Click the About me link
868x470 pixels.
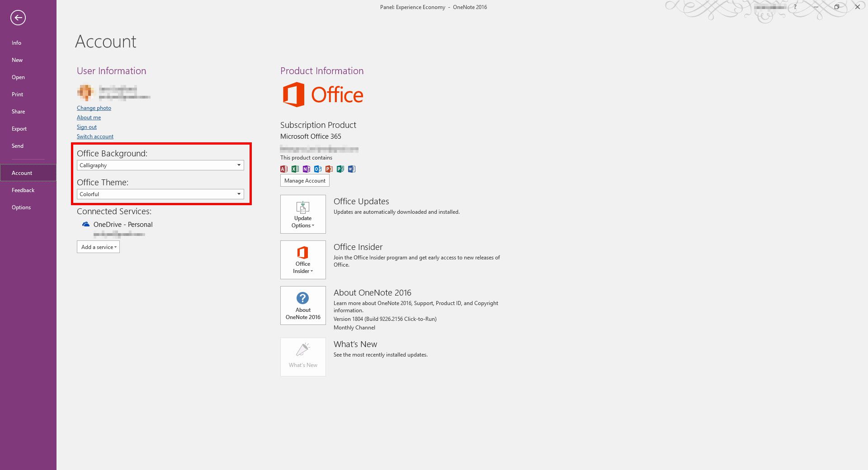point(89,117)
